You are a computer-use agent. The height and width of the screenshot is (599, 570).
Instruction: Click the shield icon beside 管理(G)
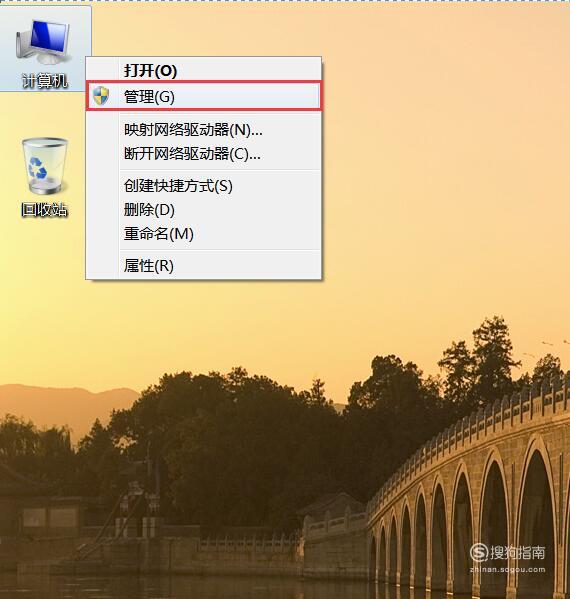pyautogui.click(x=101, y=96)
